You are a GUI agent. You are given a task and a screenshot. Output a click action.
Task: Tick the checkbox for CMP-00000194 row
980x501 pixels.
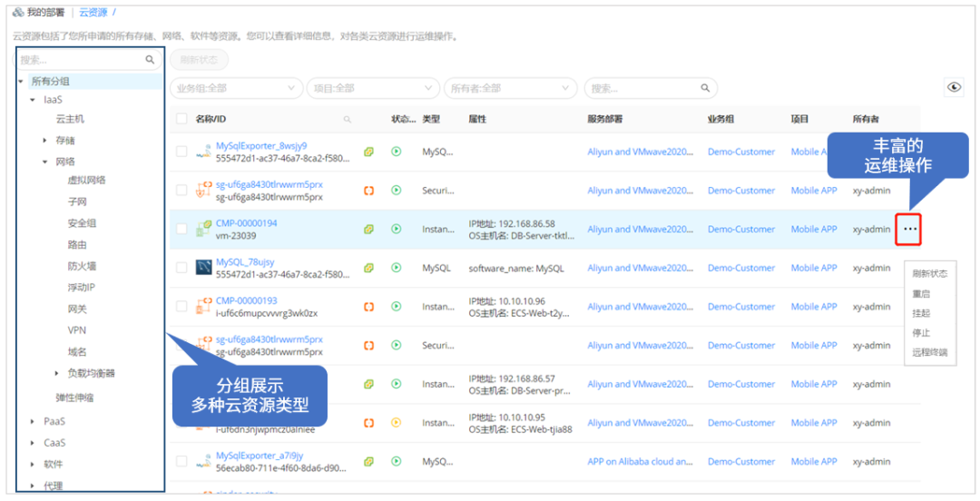pyautogui.click(x=182, y=230)
